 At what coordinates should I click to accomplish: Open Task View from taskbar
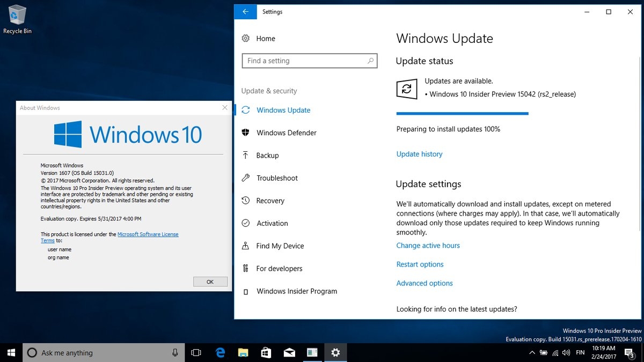coord(196,352)
